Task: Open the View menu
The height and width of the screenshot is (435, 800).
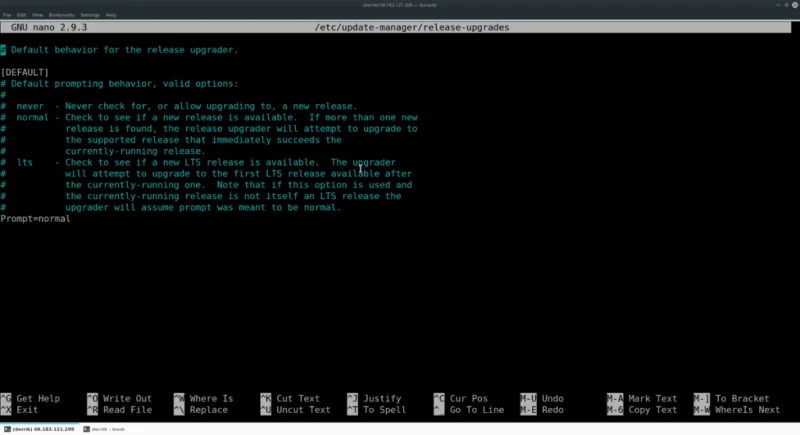Action: (x=37, y=15)
